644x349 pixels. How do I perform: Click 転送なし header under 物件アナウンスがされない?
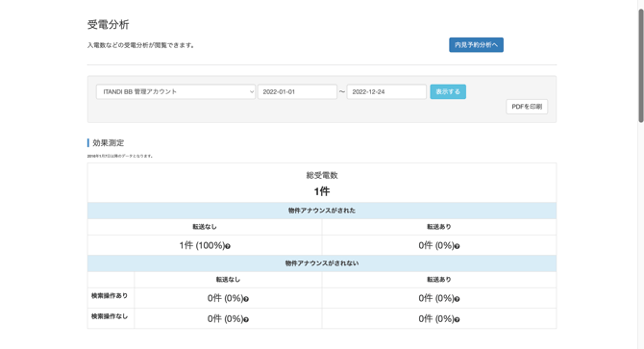228,280
